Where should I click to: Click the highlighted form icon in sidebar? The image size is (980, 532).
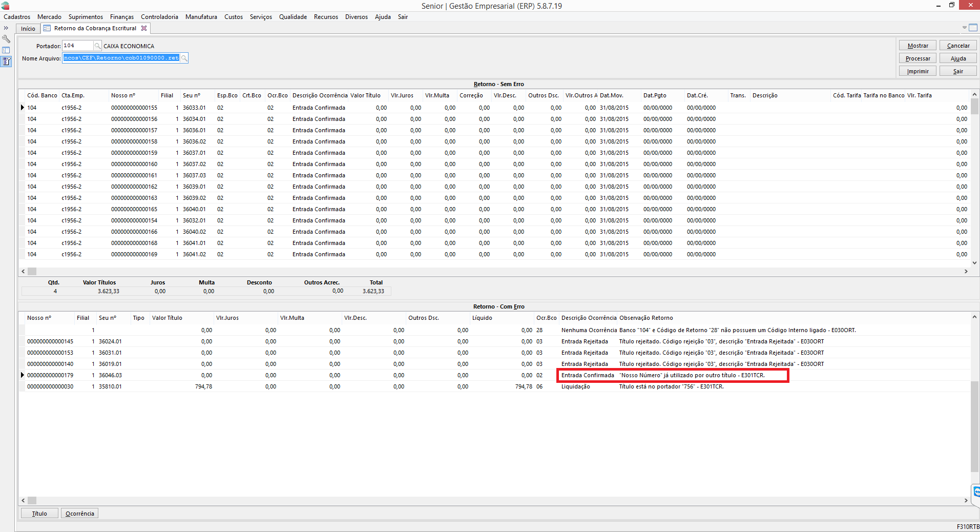click(x=6, y=62)
